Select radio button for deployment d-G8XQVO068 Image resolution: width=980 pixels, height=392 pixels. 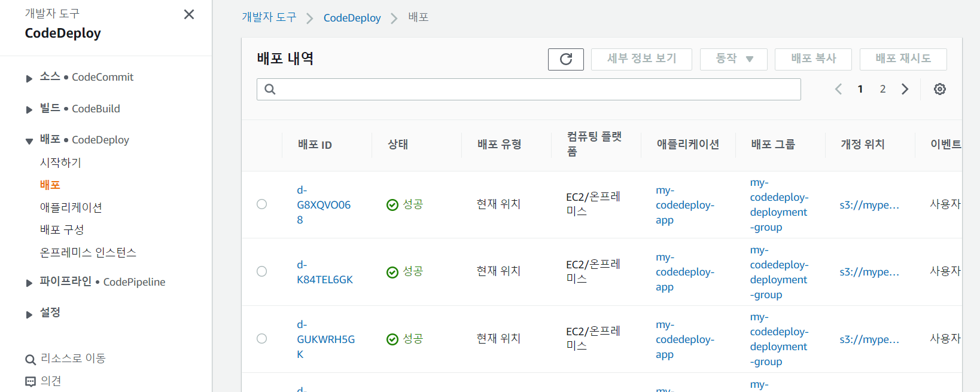261,204
